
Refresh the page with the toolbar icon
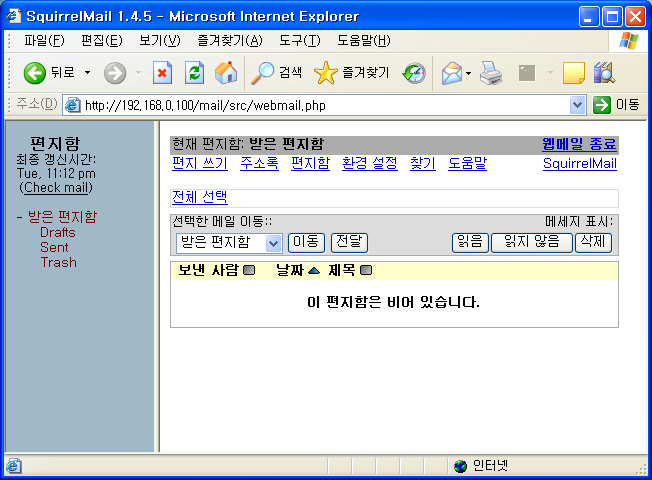pyautogui.click(x=195, y=72)
